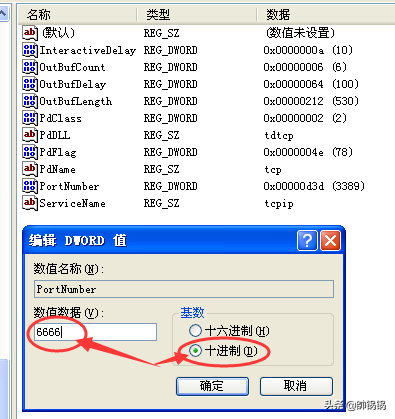Sort by the 数据 column header
The height and width of the screenshot is (419, 395).
(x=326, y=15)
